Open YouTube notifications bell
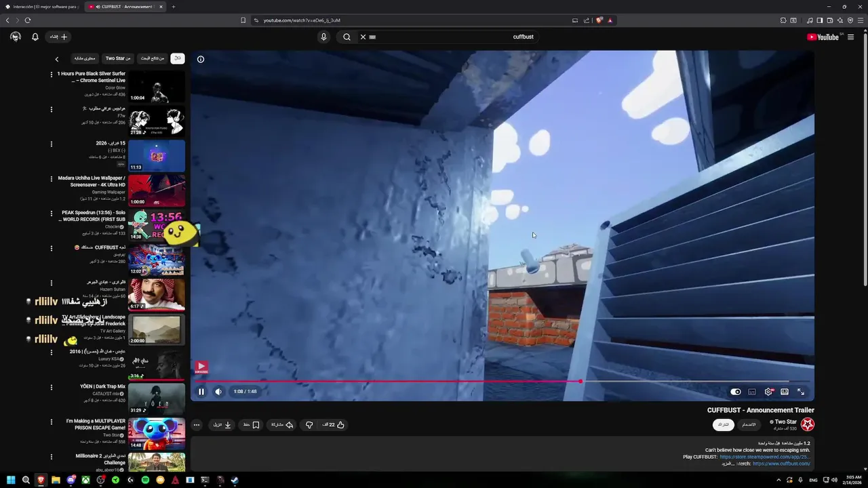The height and width of the screenshot is (488, 868). (x=35, y=37)
